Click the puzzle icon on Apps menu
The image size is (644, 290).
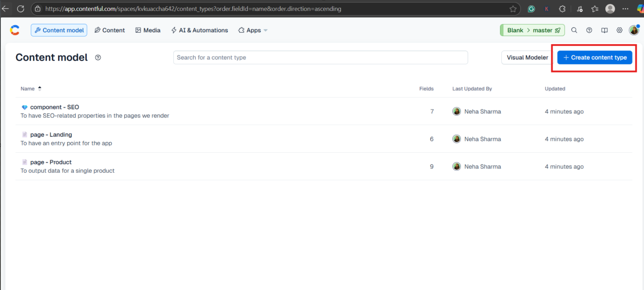point(241,30)
